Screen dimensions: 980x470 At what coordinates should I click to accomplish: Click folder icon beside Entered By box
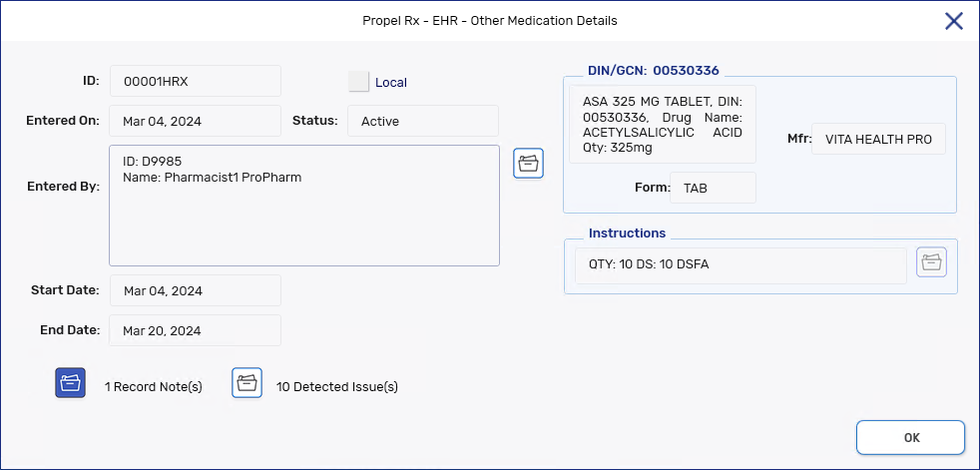tap(528, 164)
